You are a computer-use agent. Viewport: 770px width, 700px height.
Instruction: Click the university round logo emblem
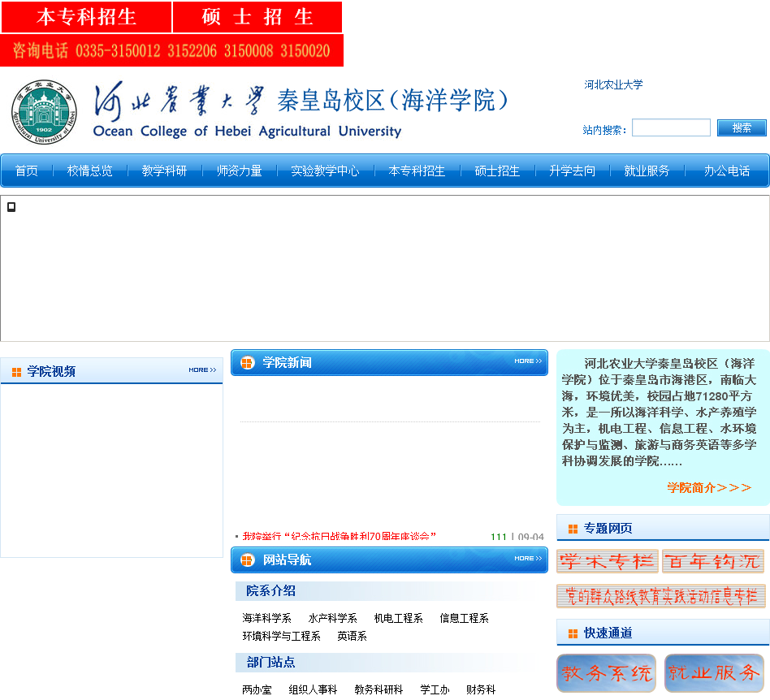pos(44,112)
